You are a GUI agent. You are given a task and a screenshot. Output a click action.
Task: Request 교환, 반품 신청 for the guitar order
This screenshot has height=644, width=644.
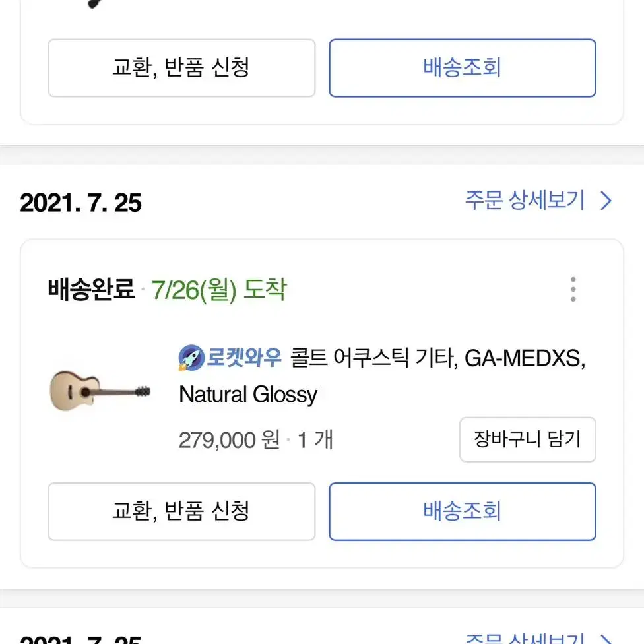click(181, 511)
